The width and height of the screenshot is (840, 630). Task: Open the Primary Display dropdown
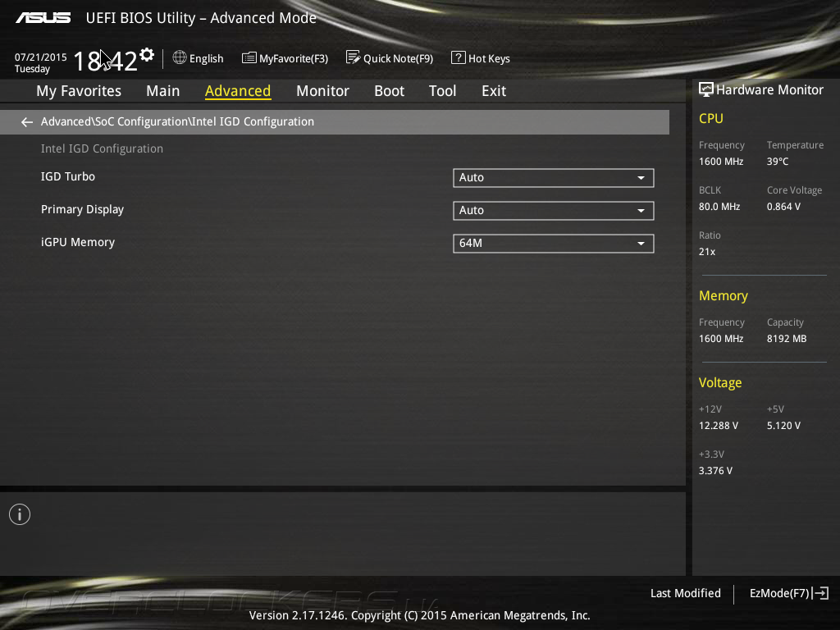pyautogui.click(x=554, y=211)
